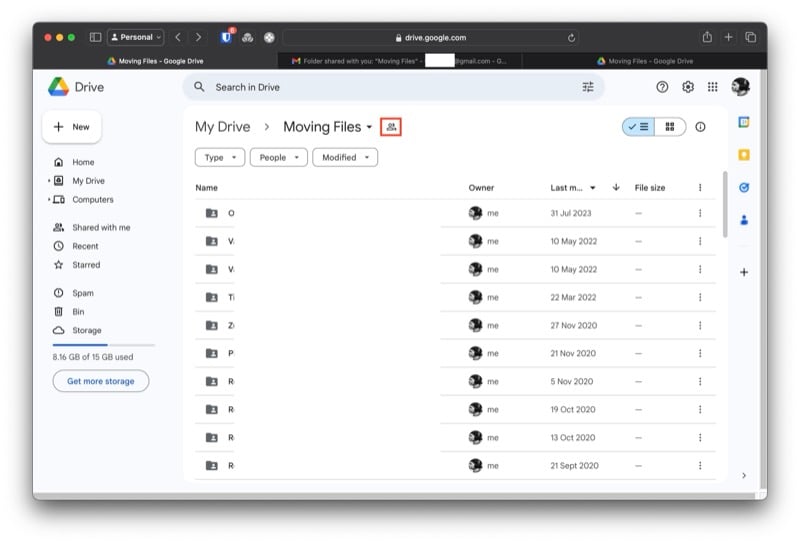
Task: Open My Drive in sidebar
Action: [x=88, y=181]
